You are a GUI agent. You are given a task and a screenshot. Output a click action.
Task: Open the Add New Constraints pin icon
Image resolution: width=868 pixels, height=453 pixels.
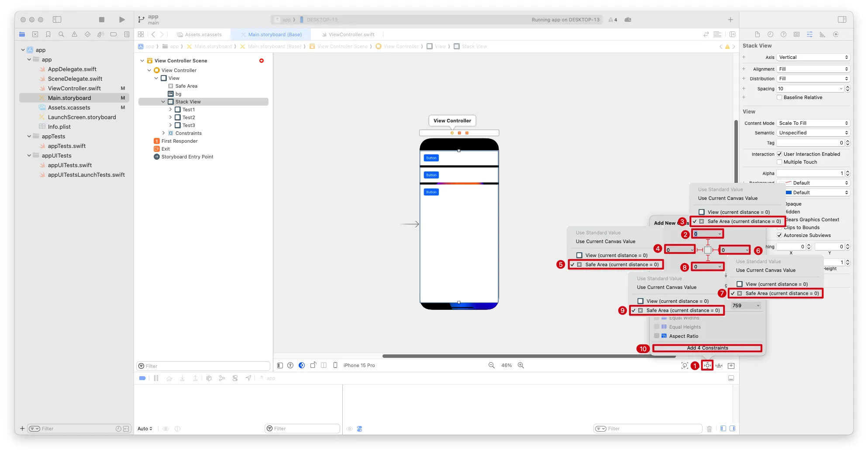(x=707, y=366)
